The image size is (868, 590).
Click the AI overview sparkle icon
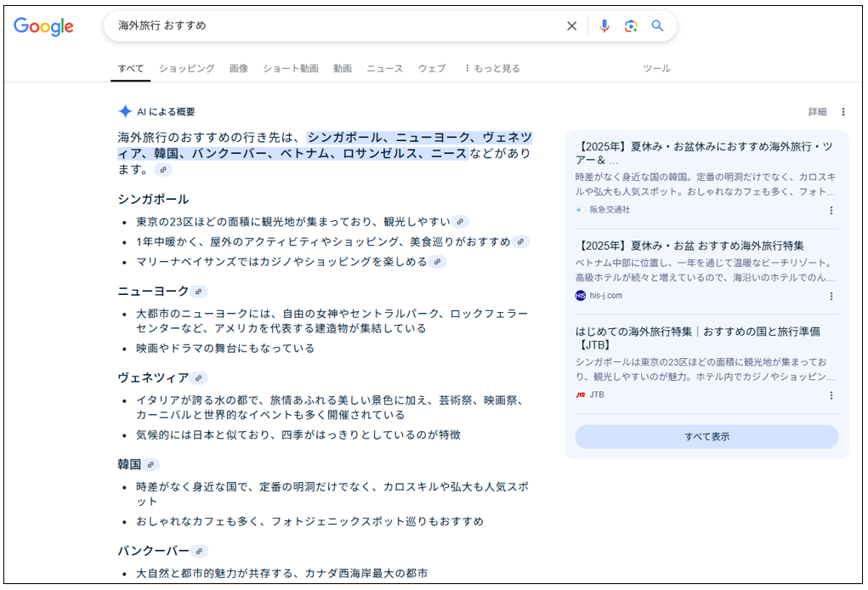125,111
